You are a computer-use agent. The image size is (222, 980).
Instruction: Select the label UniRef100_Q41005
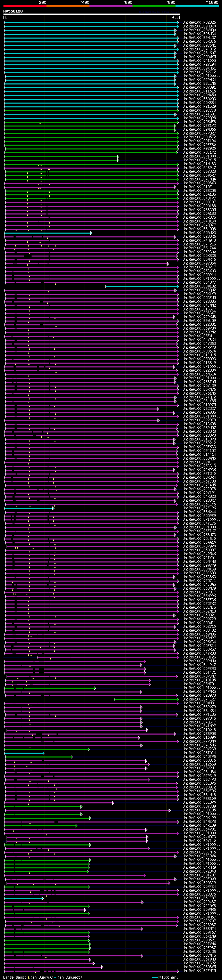pos(199,60)
